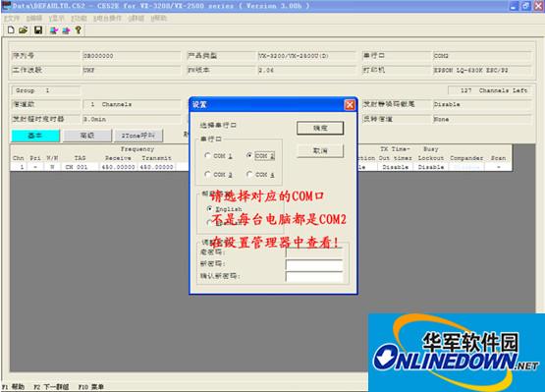Click F10 菜单 in the status bar
The image size is (545, 392).
pos(90,387)
